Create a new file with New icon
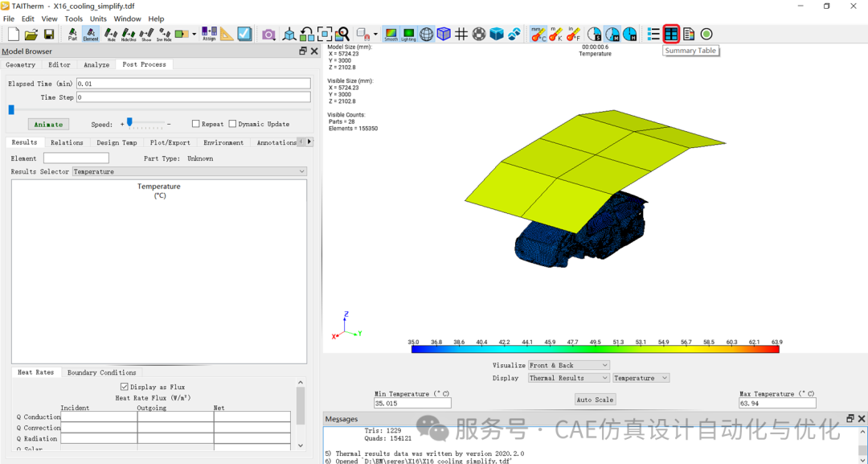 14,35
